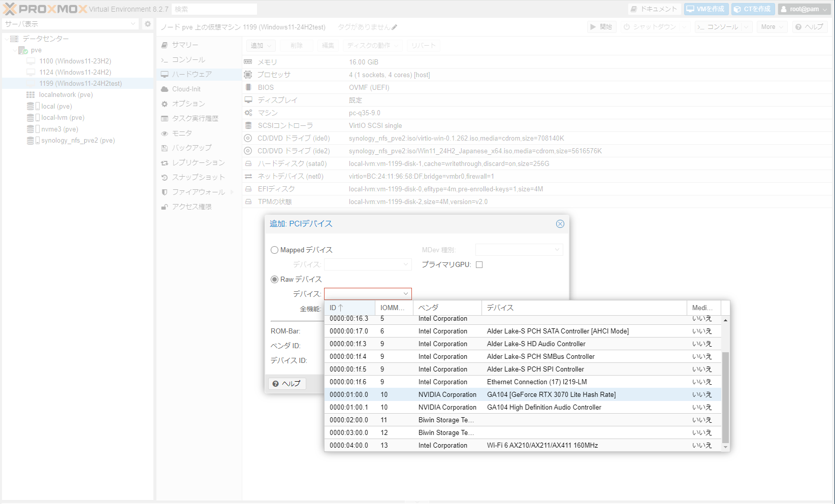Select the Mapped デバイス radio button
The height and width of the screenshot is (504, 835).
click(x=275, y=250)
